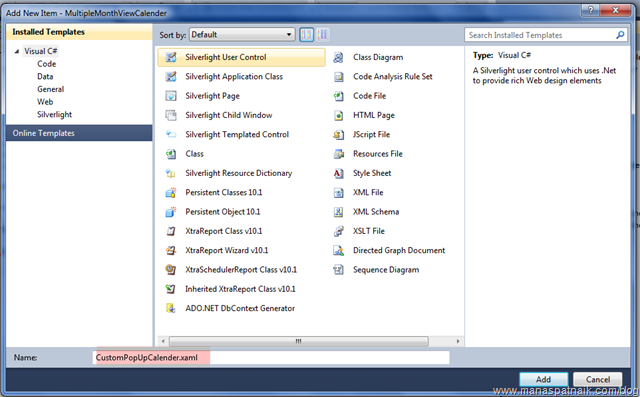
Task: Click 'ADO.NET DbContext Generator' label text
Action: tap(240, 308)
